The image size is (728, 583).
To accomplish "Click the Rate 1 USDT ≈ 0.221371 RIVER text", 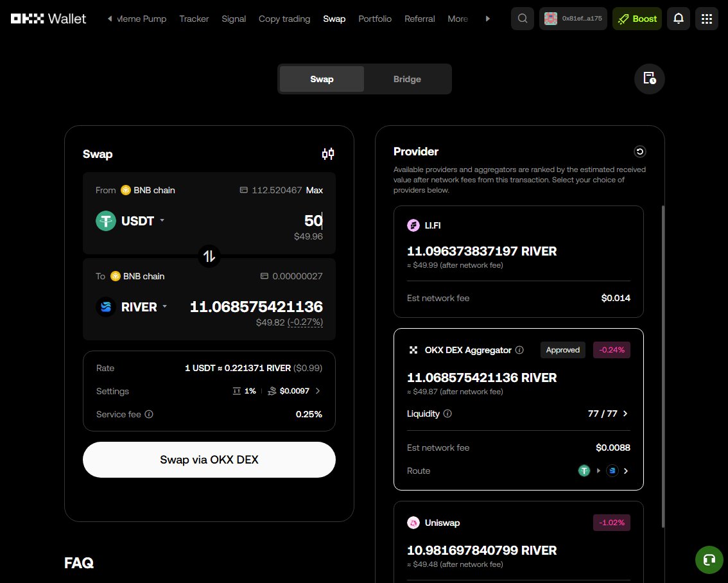I will 238,368.
